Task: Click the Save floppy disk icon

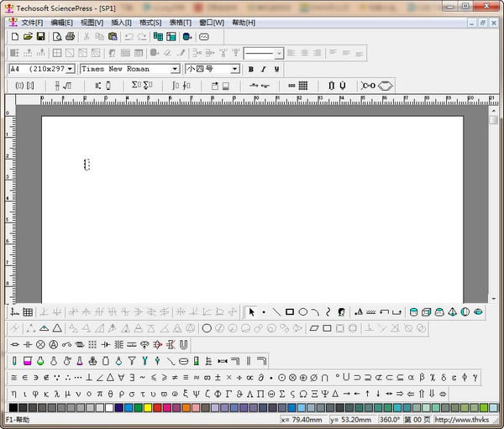Action: point(40,37)
